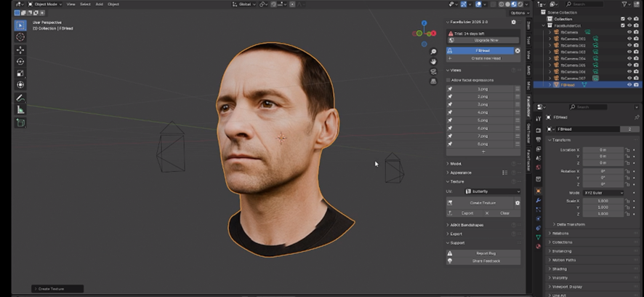
Task: Open the UV butterfly dropdown
Action: tap(491, 191)
